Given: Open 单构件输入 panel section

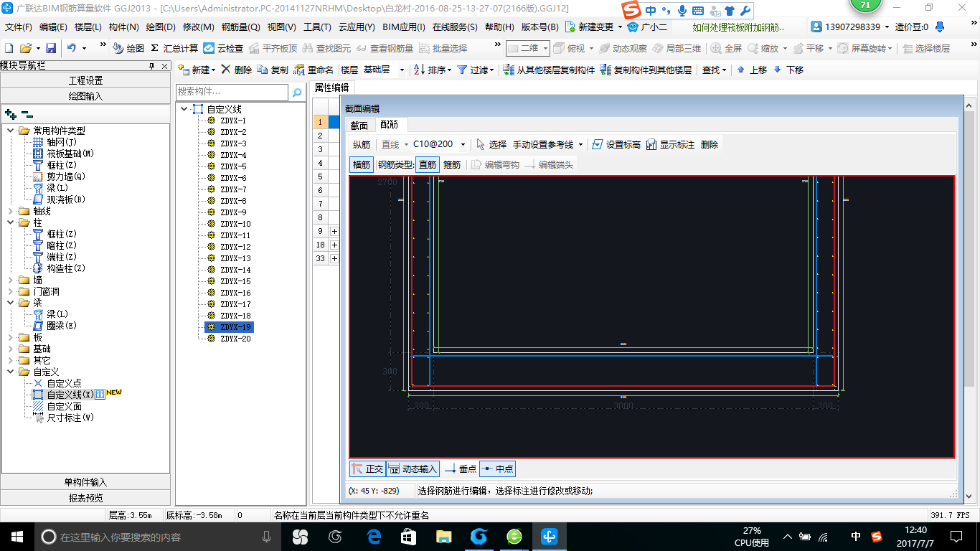Looking at the screenshot, I should click(x=85, y=482).
